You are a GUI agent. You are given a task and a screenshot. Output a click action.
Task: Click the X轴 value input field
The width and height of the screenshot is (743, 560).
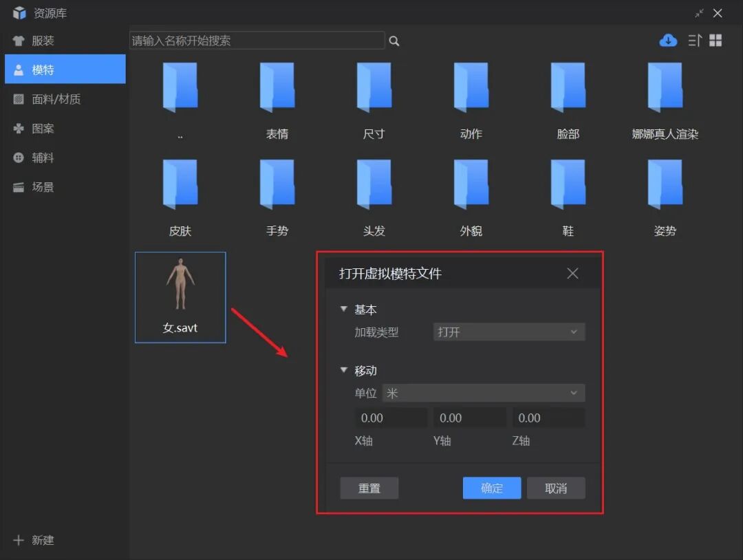coord(391,418)
